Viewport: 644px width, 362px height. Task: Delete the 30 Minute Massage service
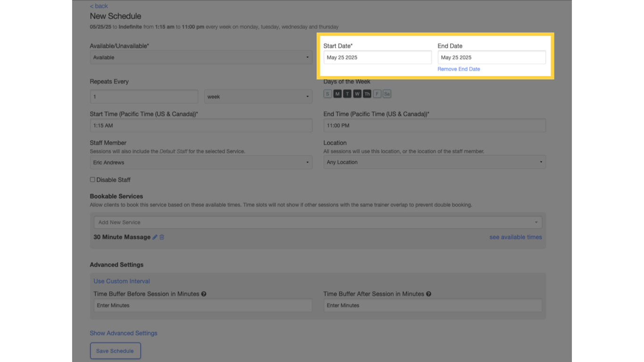click(x=162, y=237)
